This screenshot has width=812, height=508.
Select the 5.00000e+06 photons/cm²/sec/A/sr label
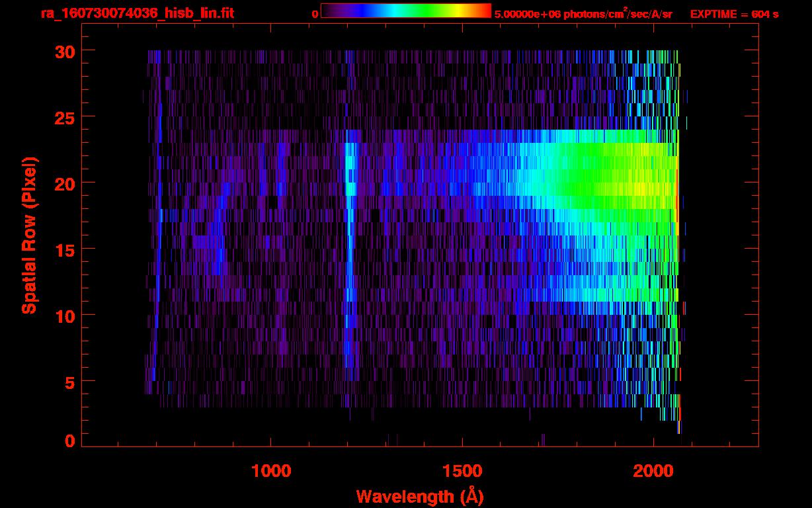[583, 14]
